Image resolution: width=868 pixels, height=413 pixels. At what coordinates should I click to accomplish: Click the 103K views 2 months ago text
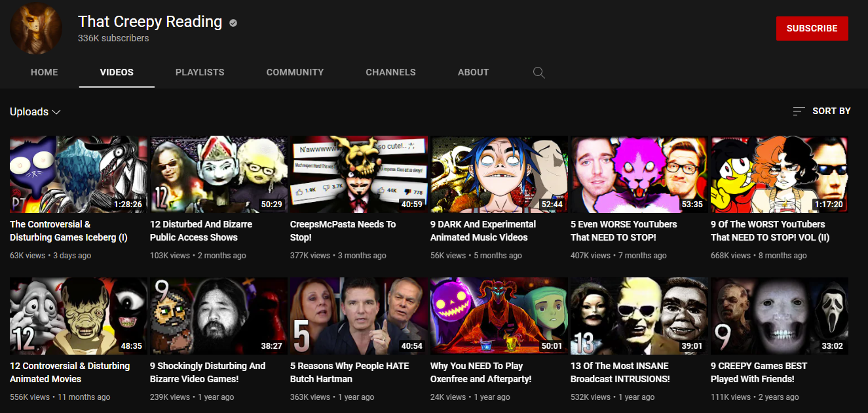[x=198, y=256]
